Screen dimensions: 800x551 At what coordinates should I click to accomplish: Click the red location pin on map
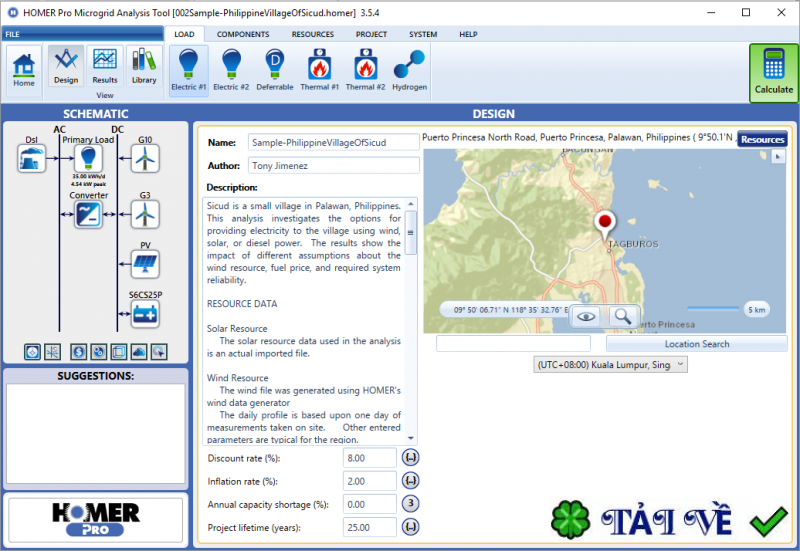click(x=605, y=223)
